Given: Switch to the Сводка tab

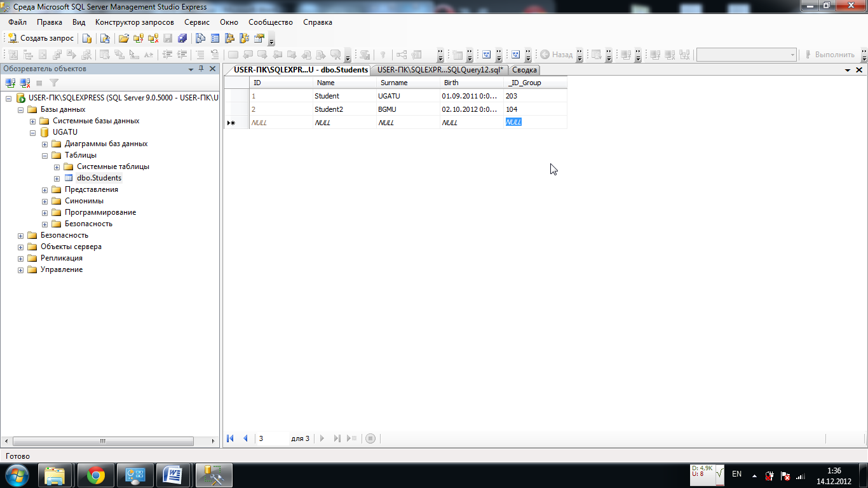Looking at the screenshot, I should tap(524, 70).
